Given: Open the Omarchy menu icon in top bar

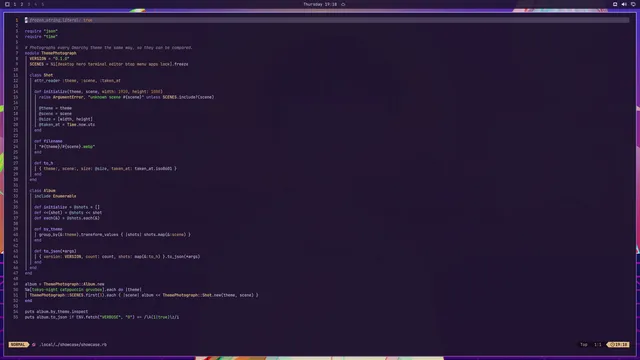Looking at the screenshot, I should 7,4.
